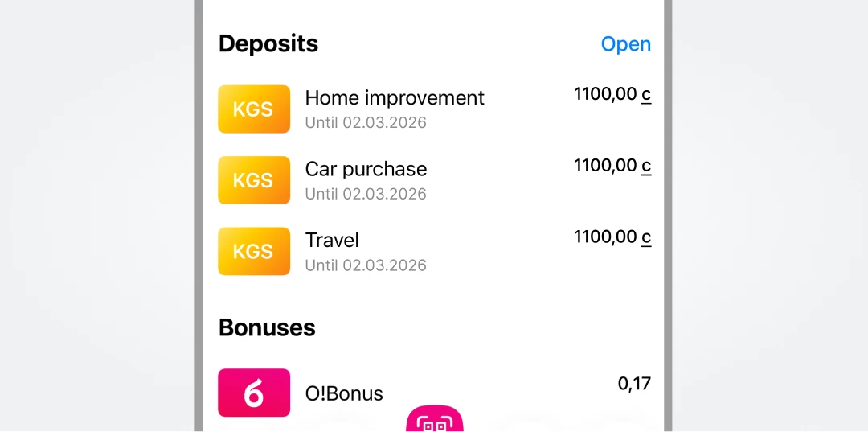The image size is (868, 432).
Task: Tap the som currency symbol beside Travel amount
Action: pyautogui.click(x=646, y=237)
